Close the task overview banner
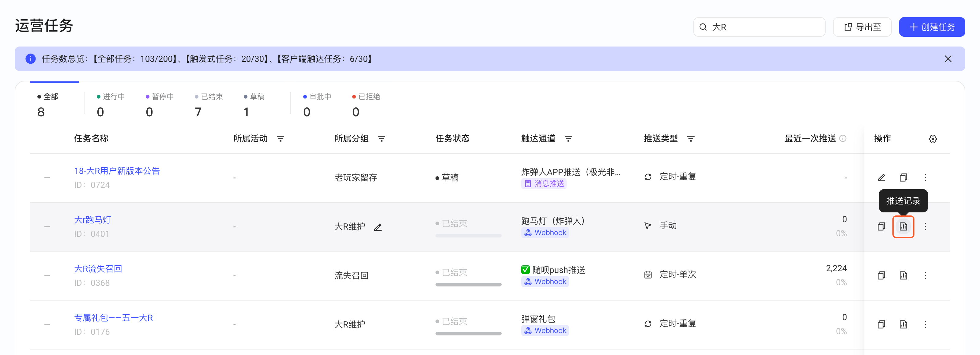980x355 pixels. [x=948, y=59]
